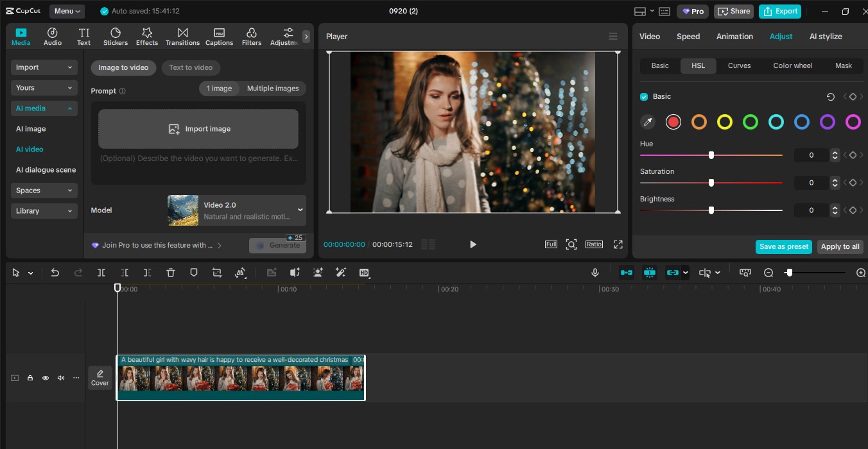Select the Split tool in the timeline toolbar
This screenshot has height=449, width=868.
tap(101, 273)
